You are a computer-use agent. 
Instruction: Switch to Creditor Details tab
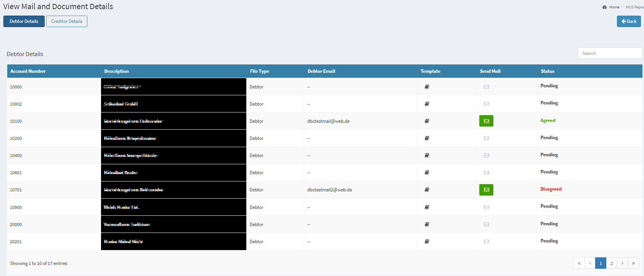click(x=67, y=21)
